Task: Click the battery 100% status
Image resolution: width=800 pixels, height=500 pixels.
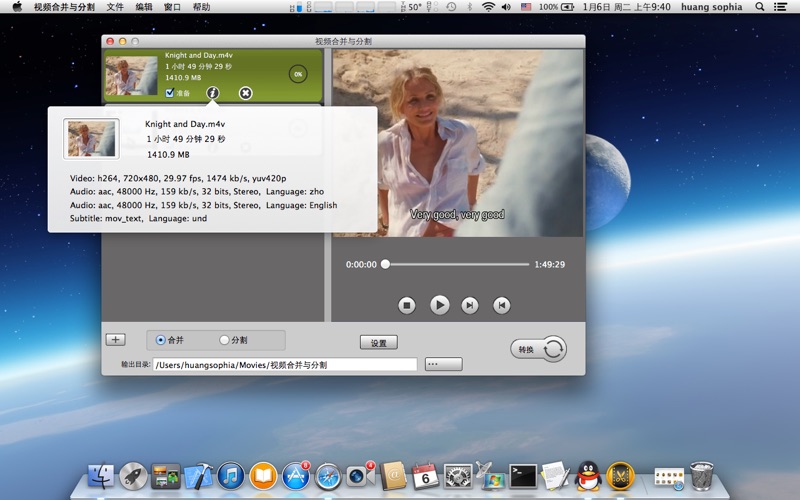Action: [x=556, y=7]
